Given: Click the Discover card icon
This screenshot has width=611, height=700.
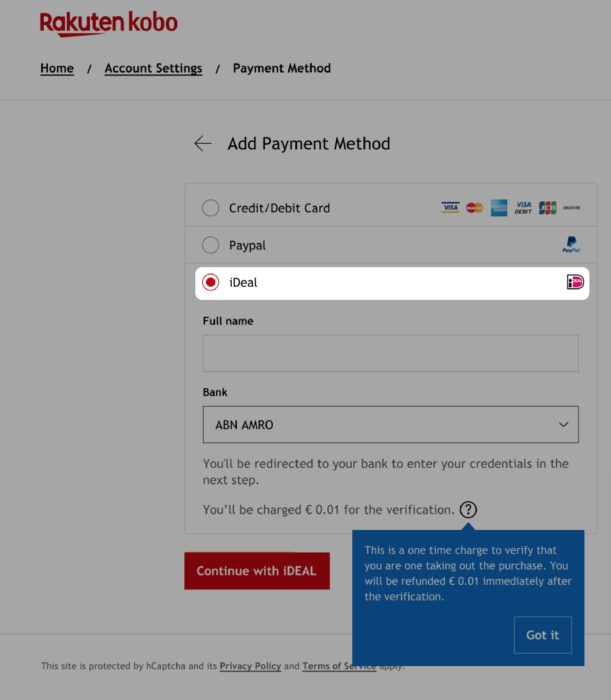Looking at the screenshot, I should (571, 208).
